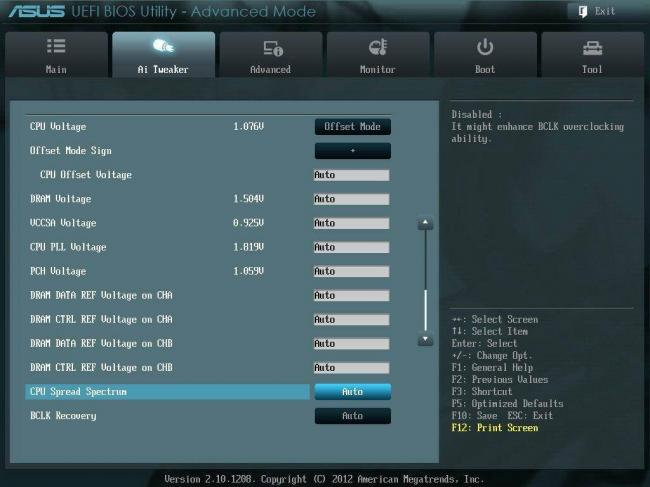
Task: Open CPU Voltage Offset Mode dropdown
Action: (x=352, y=127)
